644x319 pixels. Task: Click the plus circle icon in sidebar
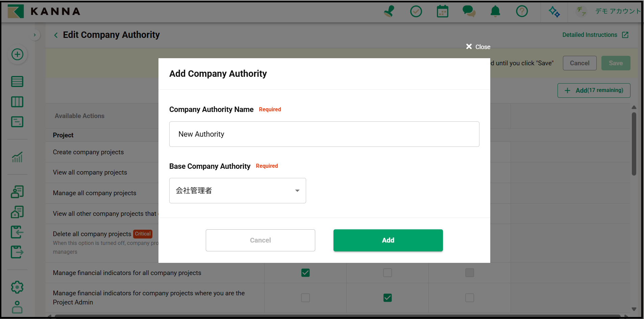point(17,54)
